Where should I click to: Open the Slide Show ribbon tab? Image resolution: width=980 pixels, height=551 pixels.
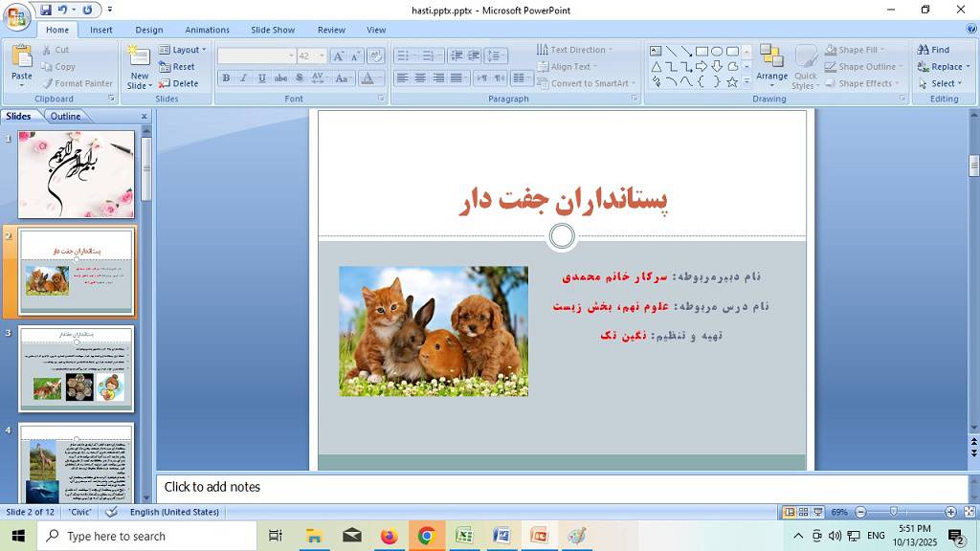coord(273,30)
